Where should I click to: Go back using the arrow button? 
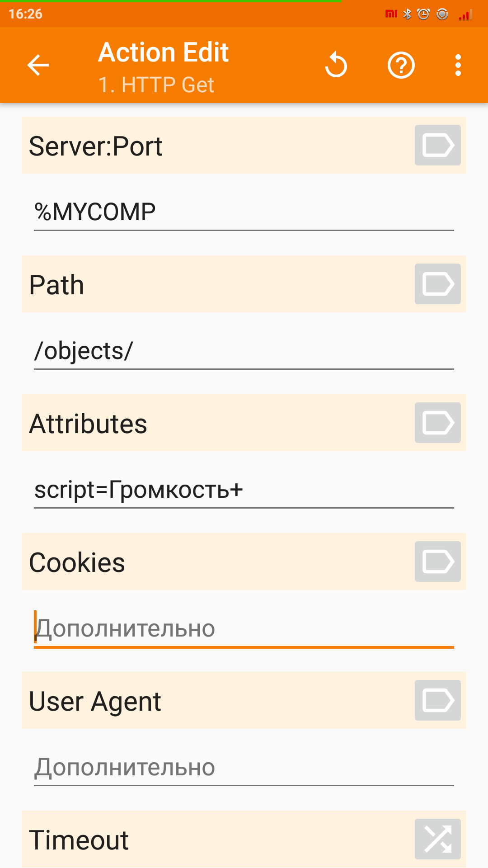pyautogui.click(x=38, y=65)
